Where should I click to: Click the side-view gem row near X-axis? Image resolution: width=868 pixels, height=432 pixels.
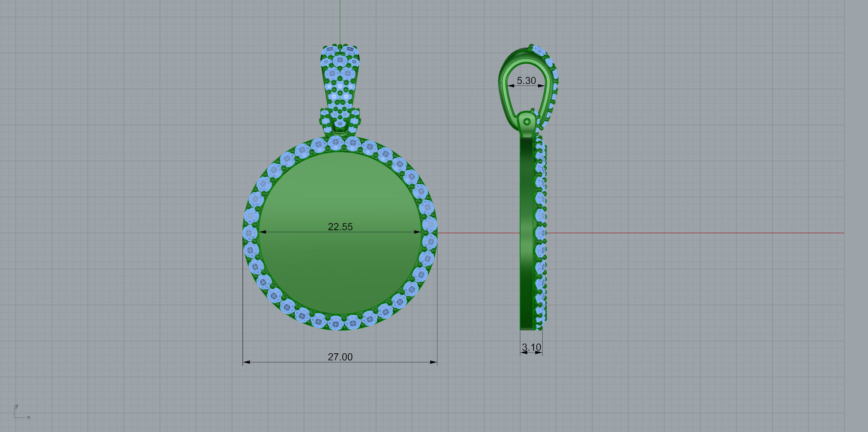[541, 233]
